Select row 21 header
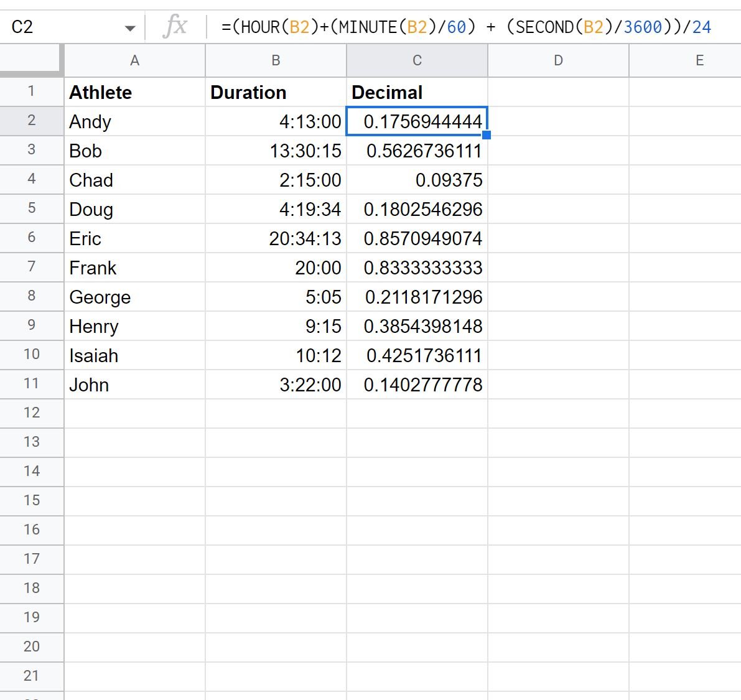This screenshot has width=741, height=700. [x=32, y=676]
